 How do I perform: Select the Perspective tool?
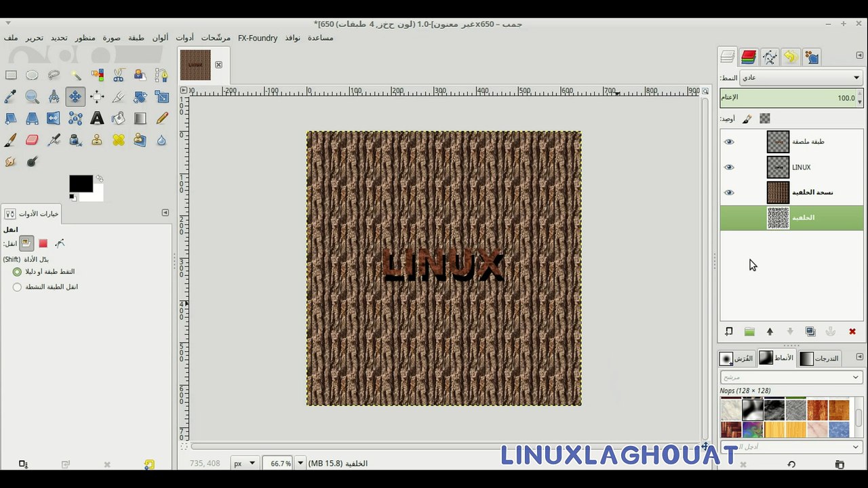(x=32, y=119)
